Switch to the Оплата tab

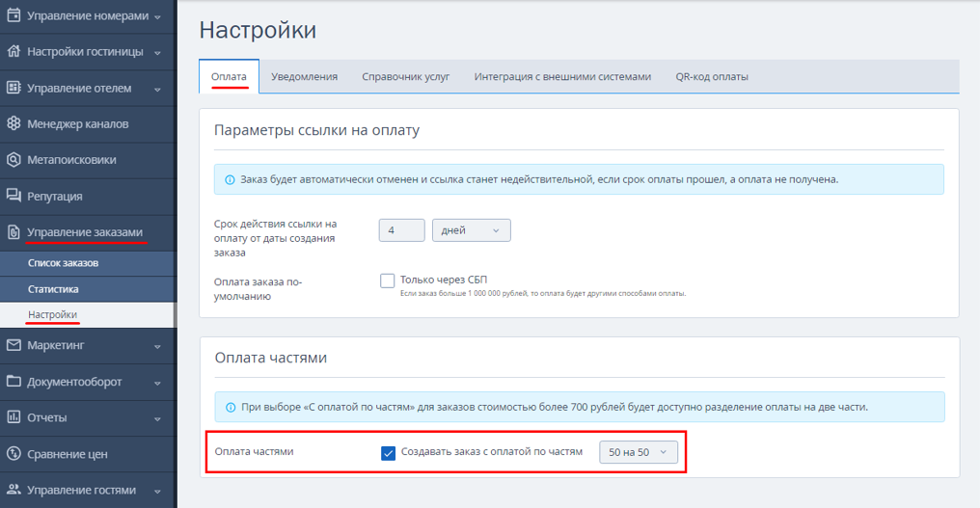pos(229,77)
